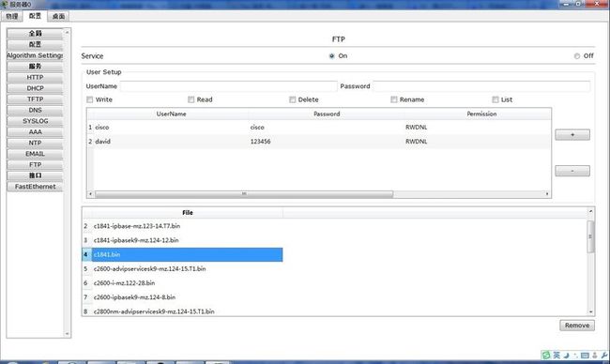
Task: Select the cisco user row
Action: [318, 128]
